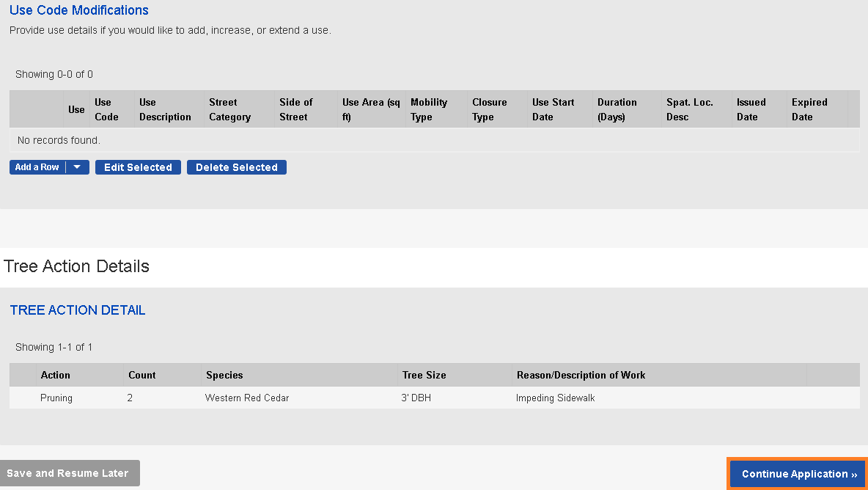Click Save and Resume Later

(68, 474)
